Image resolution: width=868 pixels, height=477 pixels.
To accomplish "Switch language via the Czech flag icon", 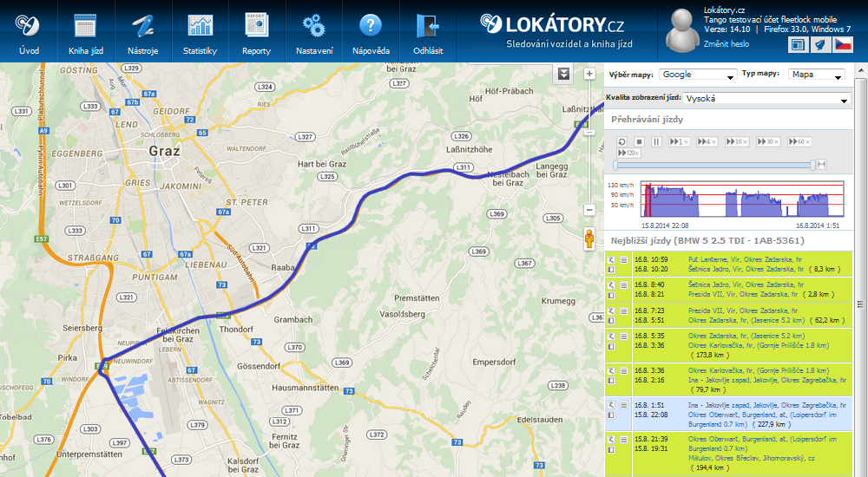I will click(x=843, y=45).
